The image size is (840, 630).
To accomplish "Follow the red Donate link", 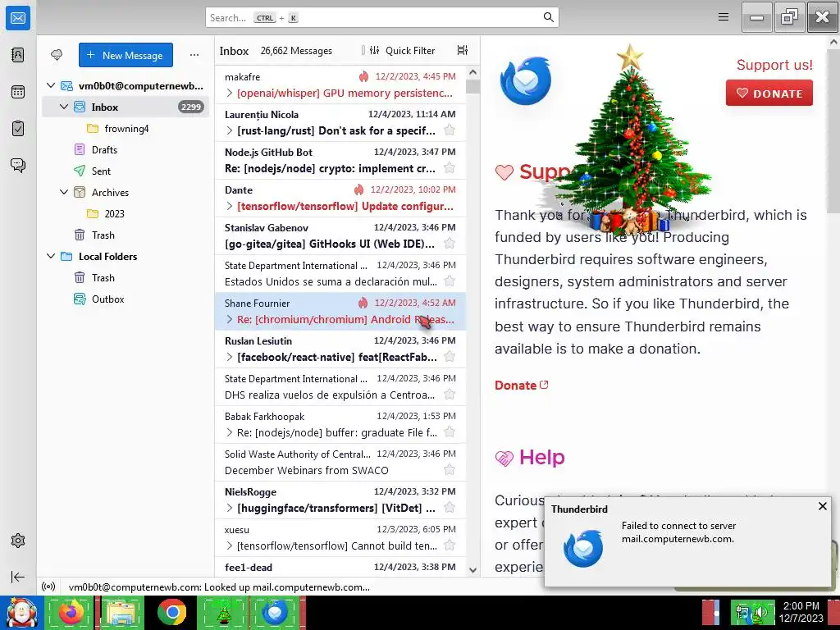I will coord(515,386).
